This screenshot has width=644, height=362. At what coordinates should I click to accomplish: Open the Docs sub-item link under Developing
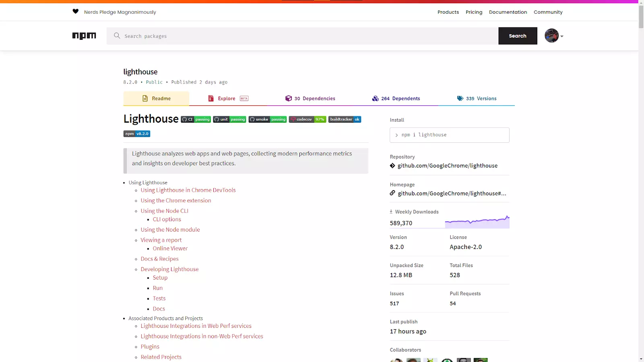click(x=159, y=309)
